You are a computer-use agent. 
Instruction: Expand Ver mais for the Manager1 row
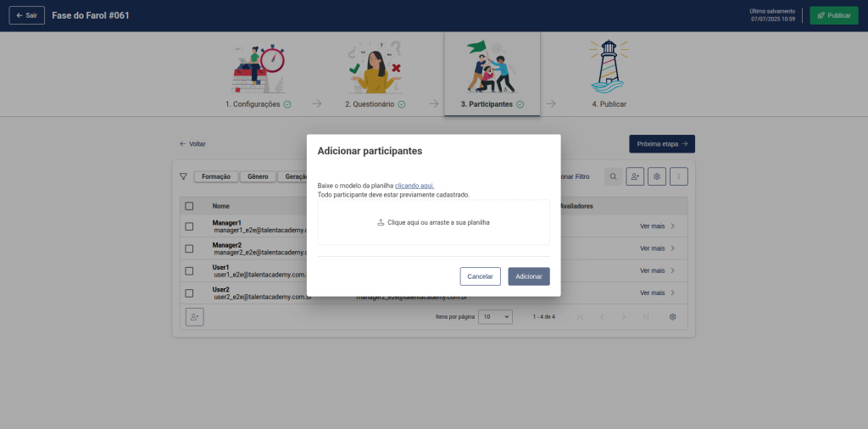657,226
